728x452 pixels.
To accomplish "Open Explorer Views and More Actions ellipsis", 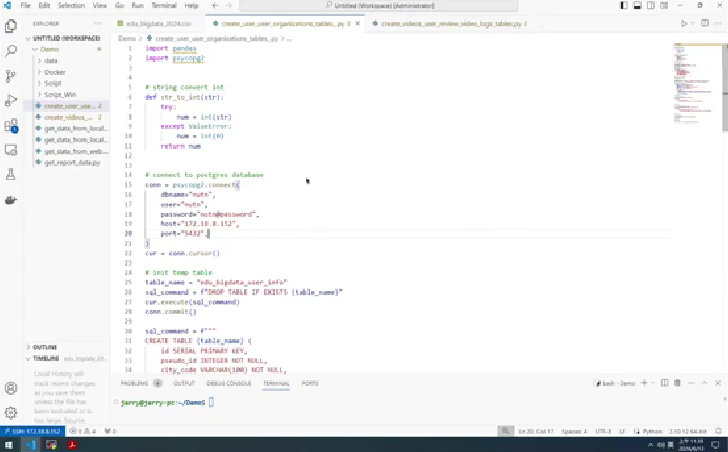I will [98, 23].
